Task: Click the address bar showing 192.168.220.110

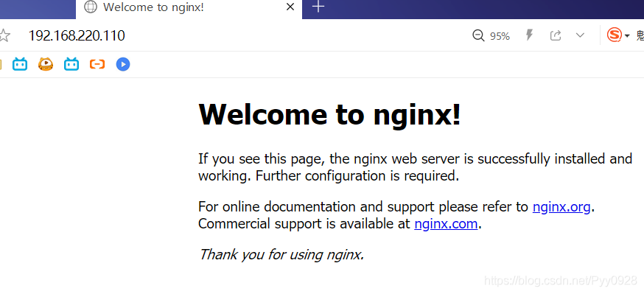Action: point(77,35)
